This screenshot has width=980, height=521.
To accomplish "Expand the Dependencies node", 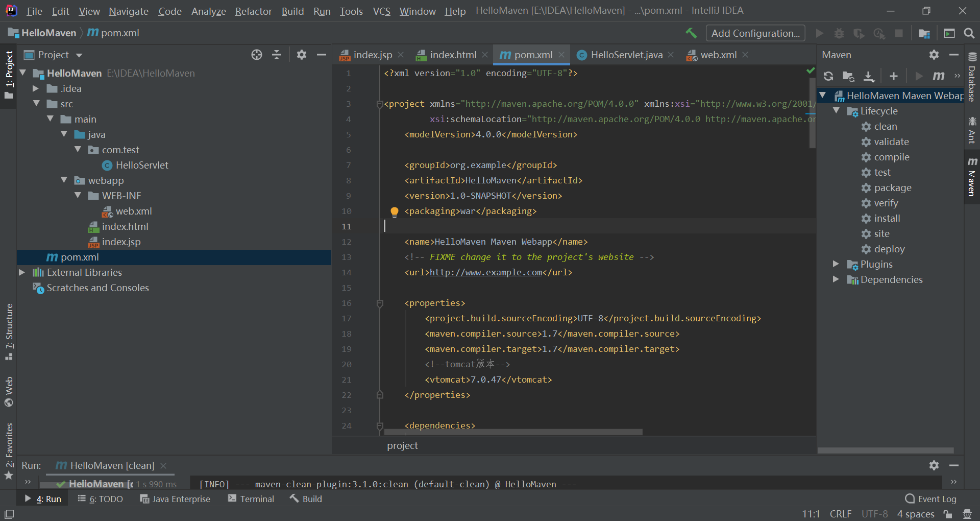I will coord(836,279).
